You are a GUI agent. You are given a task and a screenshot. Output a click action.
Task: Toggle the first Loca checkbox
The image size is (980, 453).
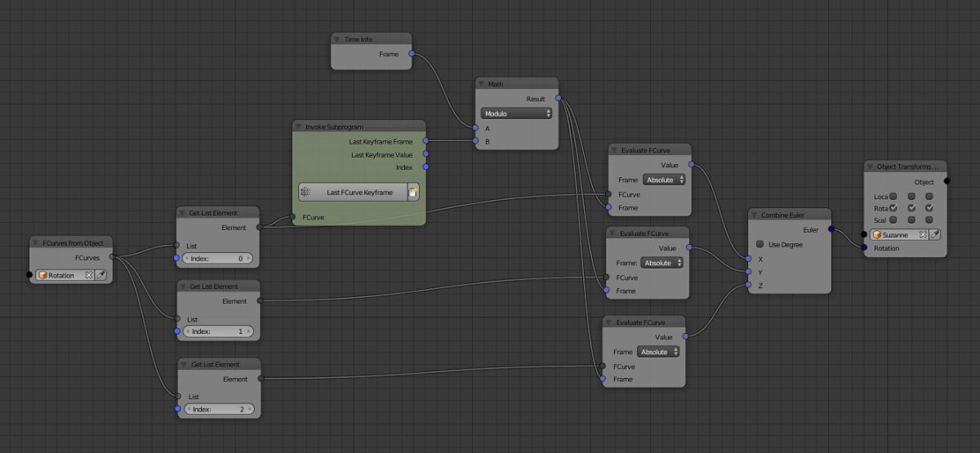(893, 196)
